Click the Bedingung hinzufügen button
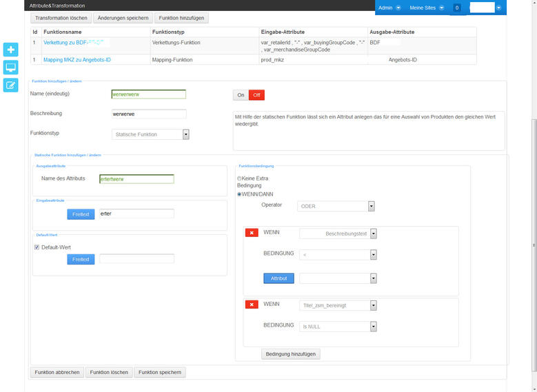 click(290, 353)
